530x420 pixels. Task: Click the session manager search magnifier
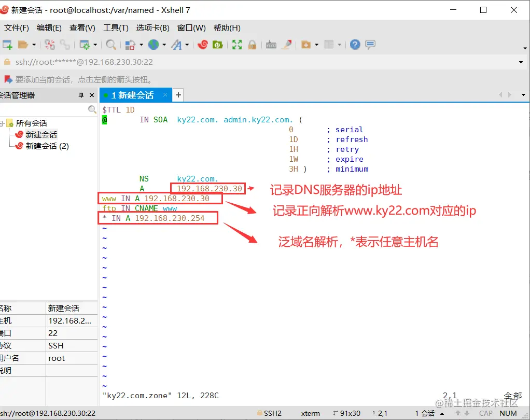point(92,109)
